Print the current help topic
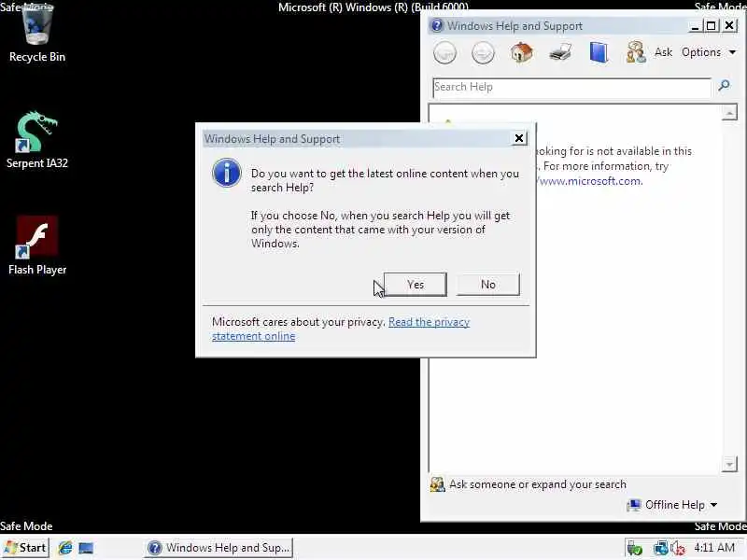This screenshot has width=747, height=560. (x=560, y=52)
